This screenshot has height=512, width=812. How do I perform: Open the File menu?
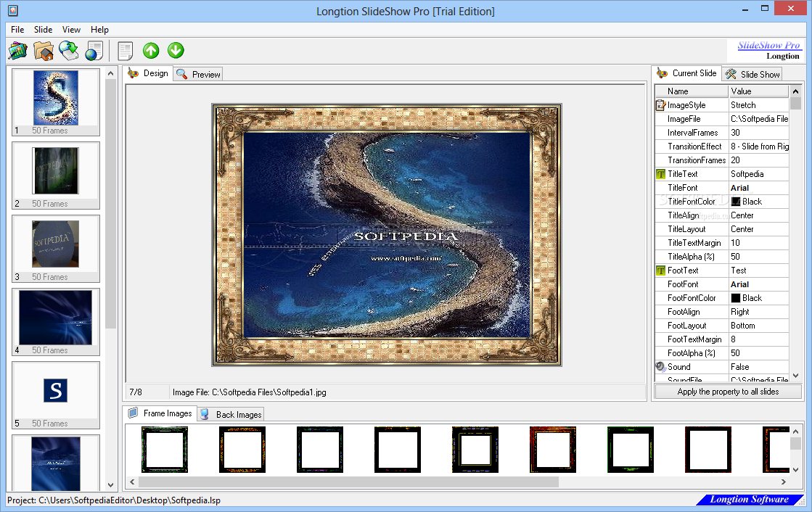pos(17,30)
